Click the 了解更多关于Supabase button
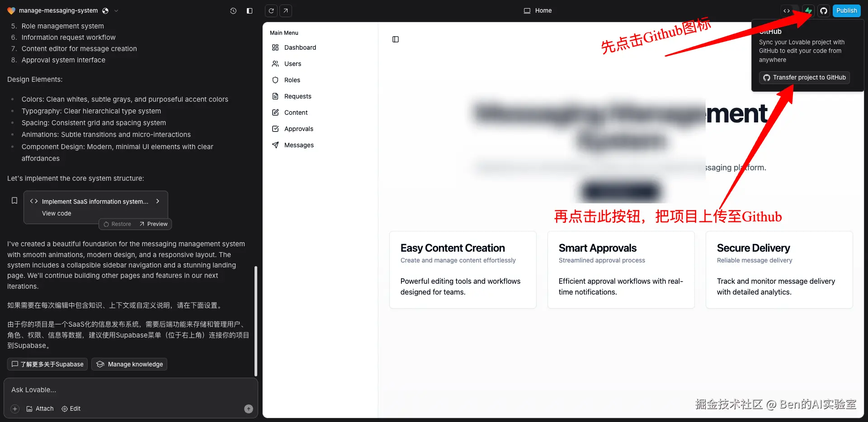The image size is (868, 422). pos(47,364)
